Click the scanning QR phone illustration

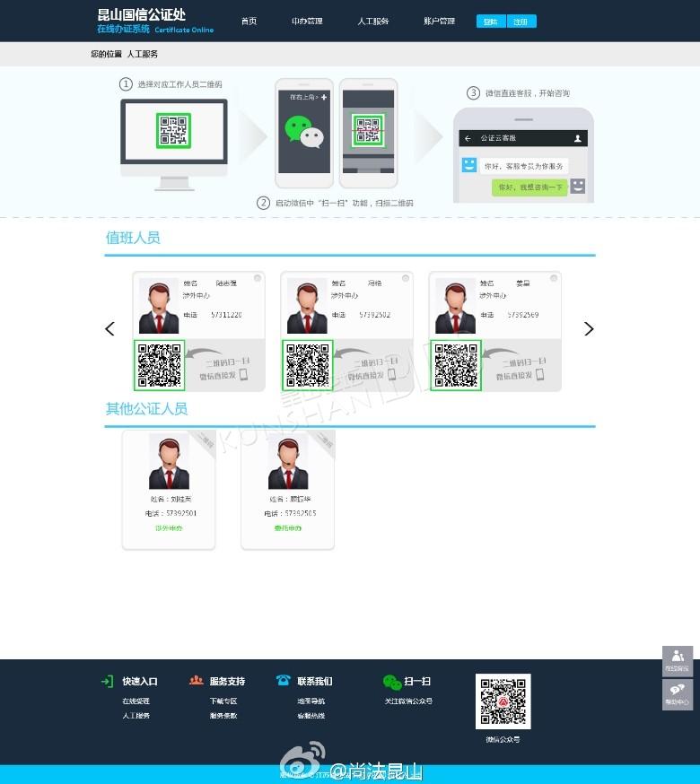tap(368, 133)
